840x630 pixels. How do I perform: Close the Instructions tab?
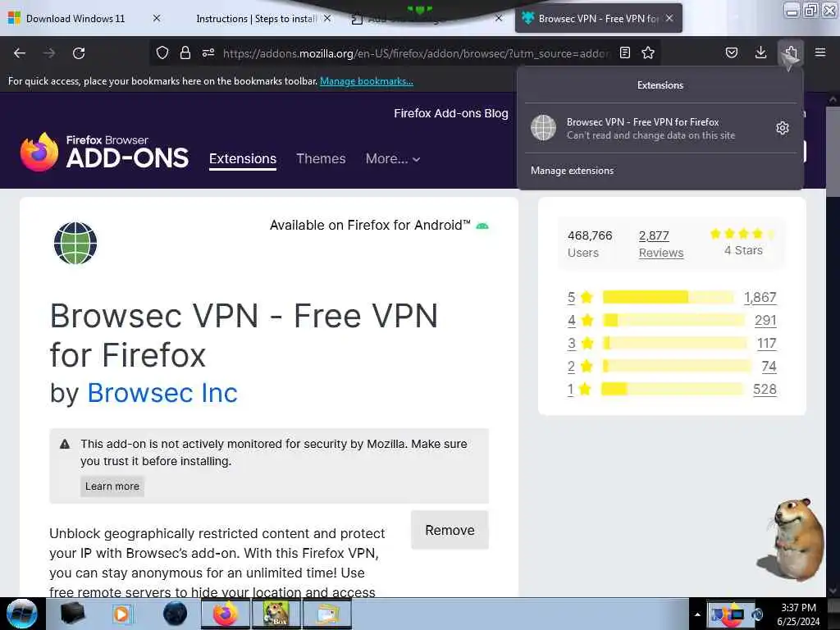pos(327,18)
